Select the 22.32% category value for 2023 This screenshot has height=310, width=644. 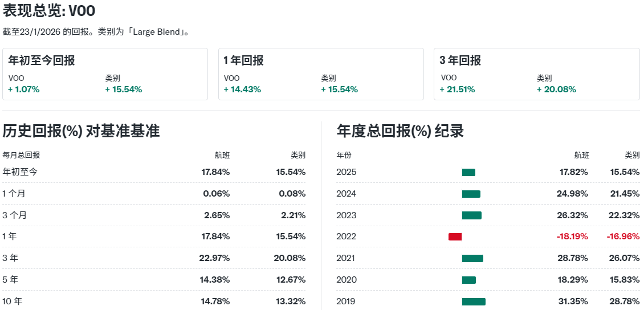coord(624,215)
